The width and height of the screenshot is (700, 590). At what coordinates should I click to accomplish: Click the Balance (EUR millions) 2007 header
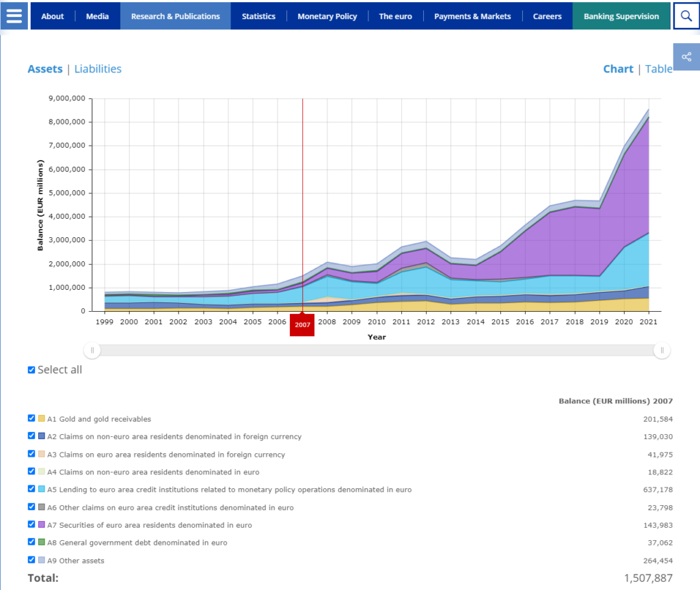pyautogui.click(x=616, y=401)
